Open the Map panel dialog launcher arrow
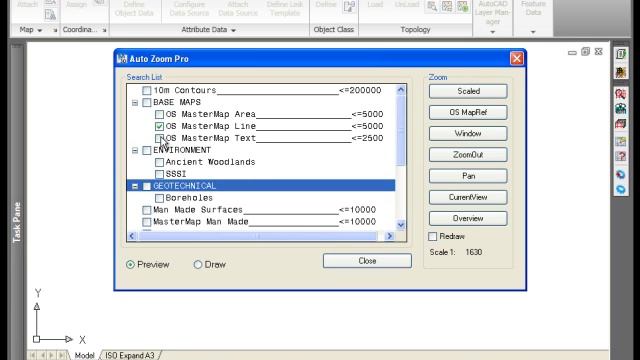Viewport: 640px width, 360px height. (x=55, y=30)
